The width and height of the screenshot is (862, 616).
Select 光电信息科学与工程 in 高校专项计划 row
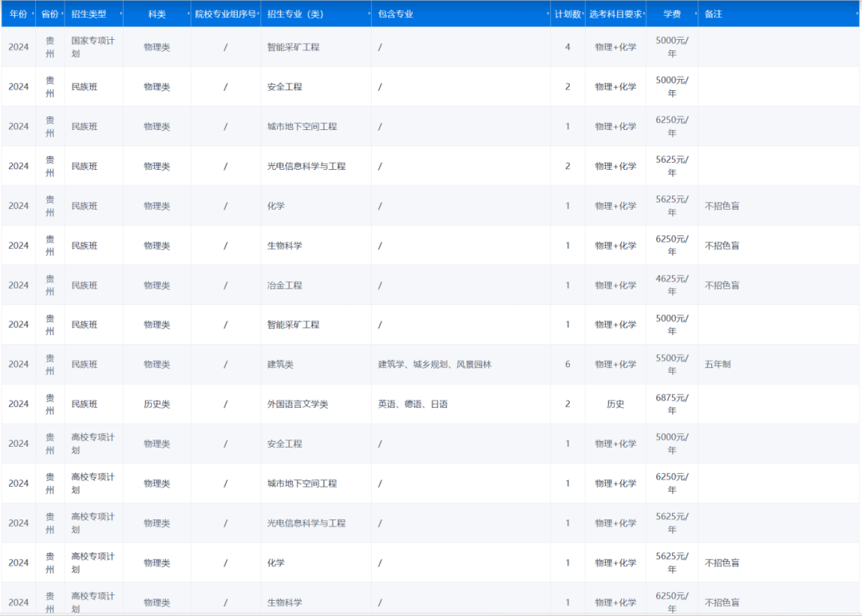pyautogui.click(x=306, y=523)
